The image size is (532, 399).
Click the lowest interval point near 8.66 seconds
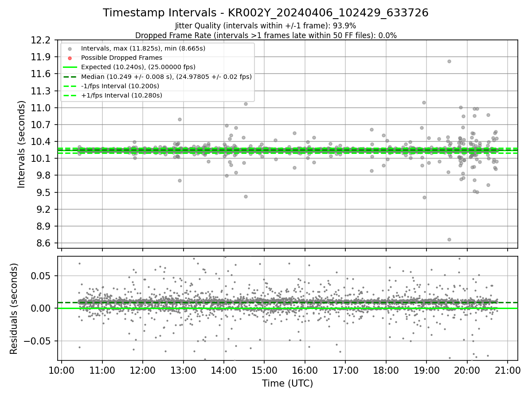pyautogui.click(x=449, y=239)
